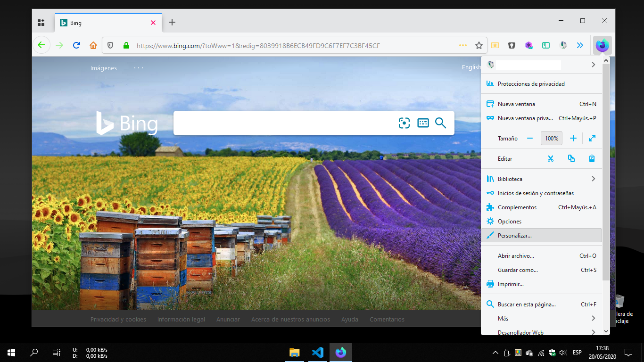The width and height of the screenshot is (644, 362).
Task: Open tracking protection shield in address bar
Action: (x=110, y=45)
